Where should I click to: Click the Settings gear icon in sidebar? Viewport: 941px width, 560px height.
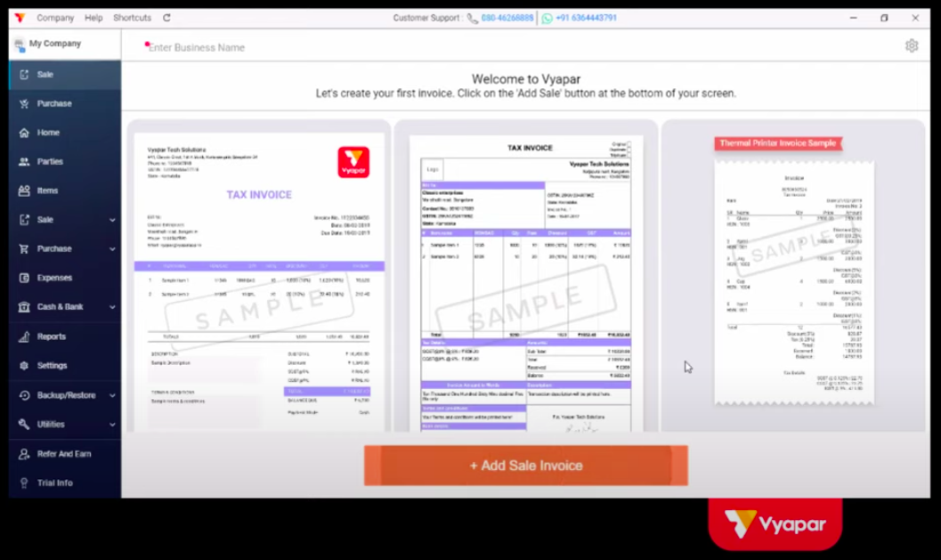pyautogui.click(x=24, y=366)
